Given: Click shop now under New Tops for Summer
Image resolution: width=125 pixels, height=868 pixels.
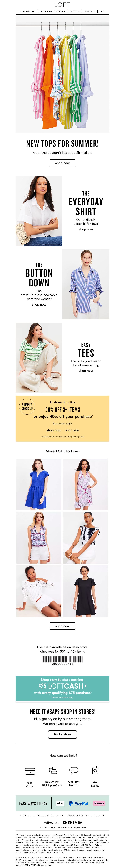Looking at the screenshot, I should (62, 163).
